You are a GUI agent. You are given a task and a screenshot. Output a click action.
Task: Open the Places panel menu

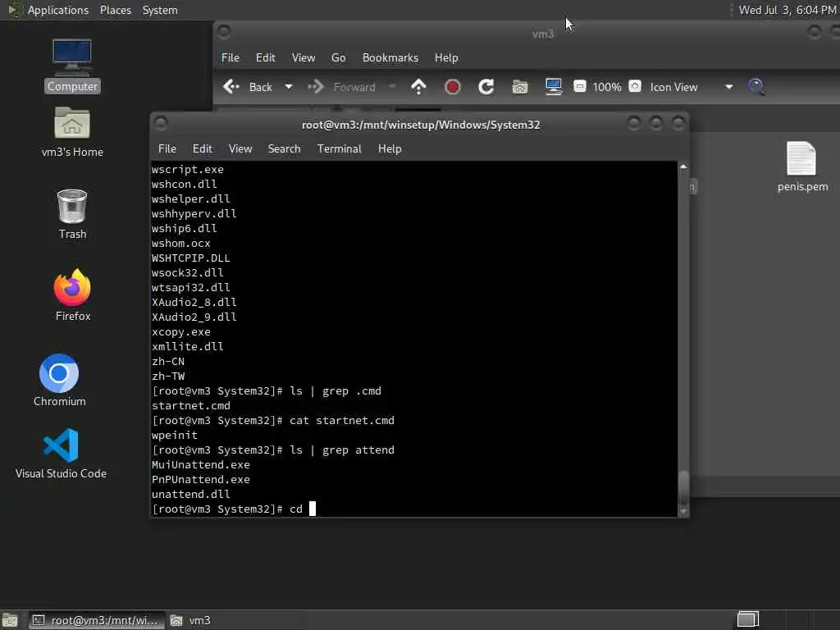click(x=115, y=10)
